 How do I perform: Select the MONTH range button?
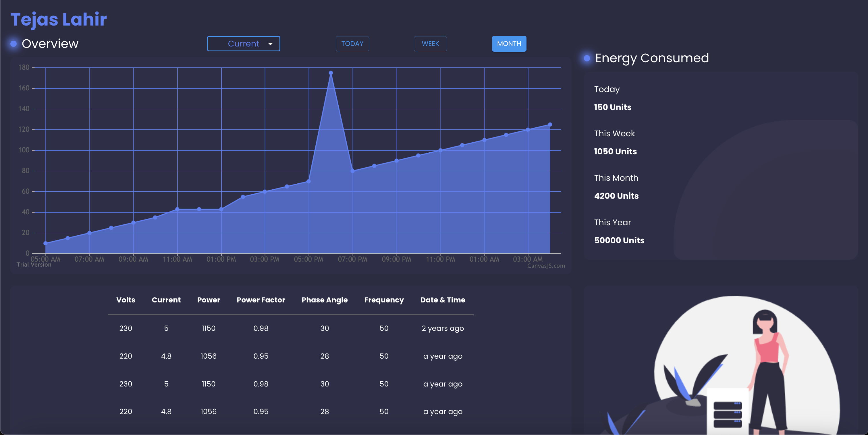click(509, 44)
